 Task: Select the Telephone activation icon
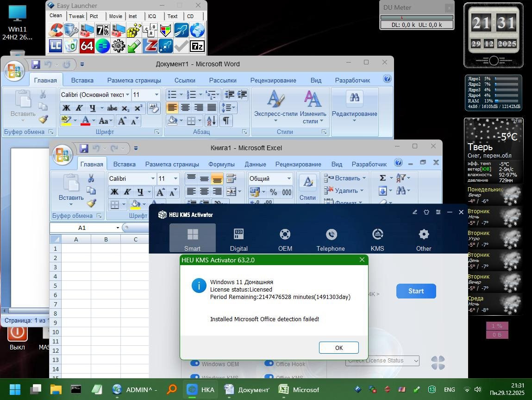tap(331, 235)
